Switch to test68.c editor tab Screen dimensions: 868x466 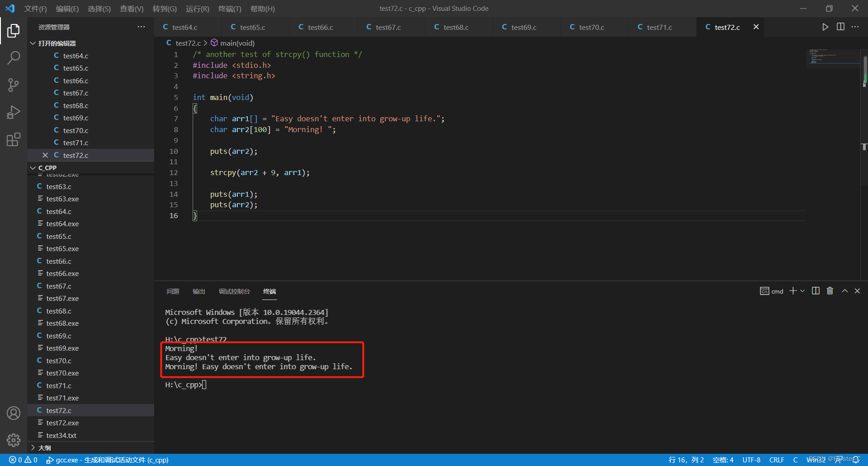(x=459, y=27)
